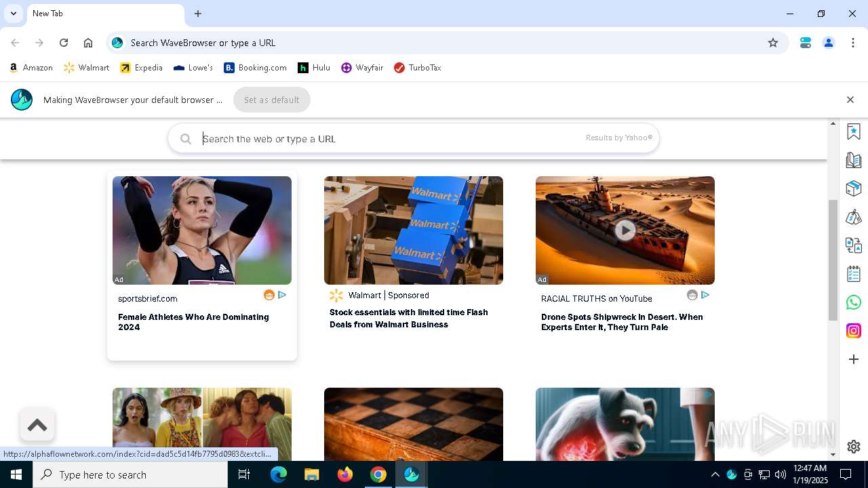Click RACIAL TRUTHS on YouTube label
The width and height of the screenshot is (868, 488).
click(597, 299)
